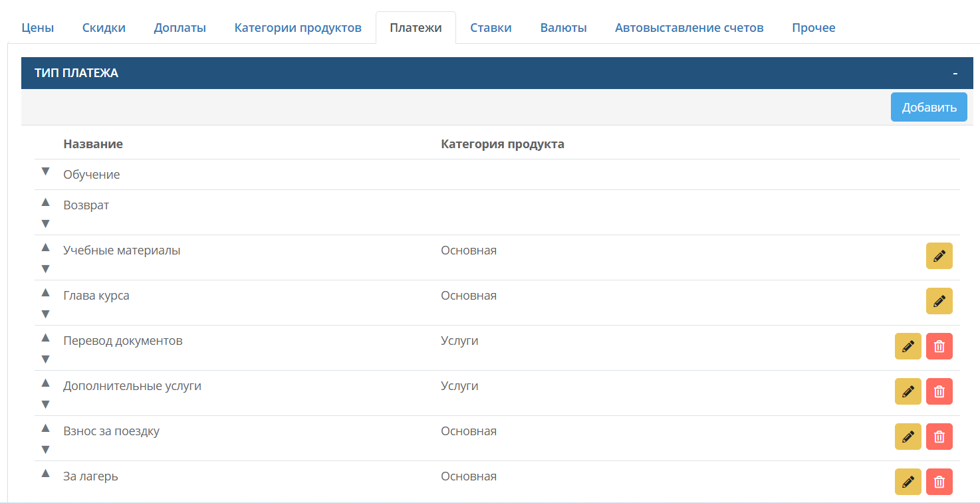Collapse the Тип платежа panel
The width and height of the screenshot is (980, 503).
(955, 73)
